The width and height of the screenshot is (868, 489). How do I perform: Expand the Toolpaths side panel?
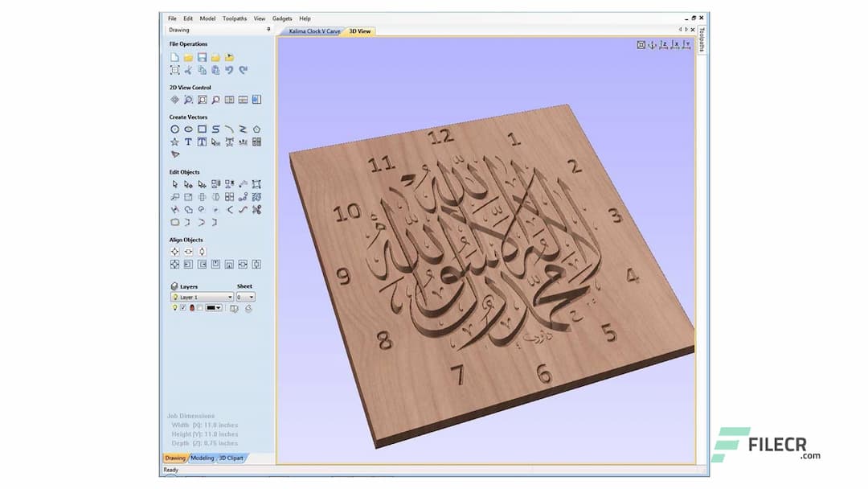(702, 39)
